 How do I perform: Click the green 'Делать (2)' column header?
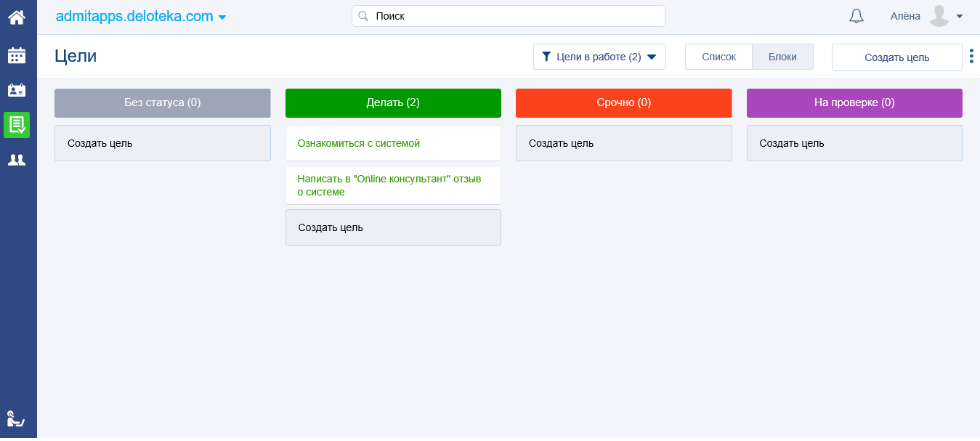click(x=393, y=102)
